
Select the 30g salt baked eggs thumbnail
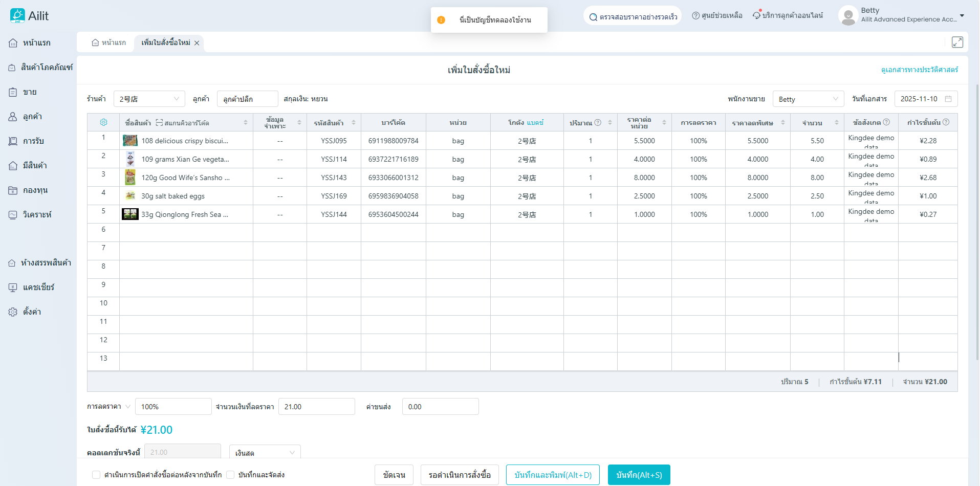point(130,196)
